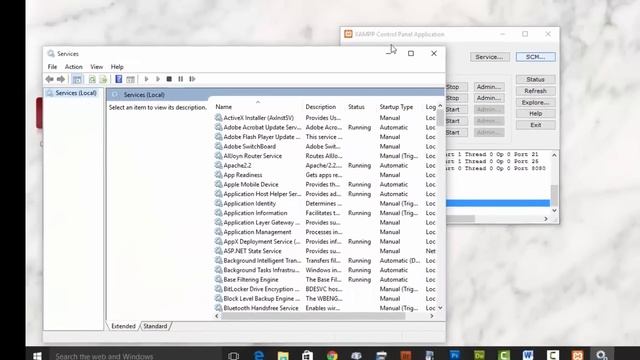
Task: Open Task View on the taskbar
Action: tap(233, 356)
